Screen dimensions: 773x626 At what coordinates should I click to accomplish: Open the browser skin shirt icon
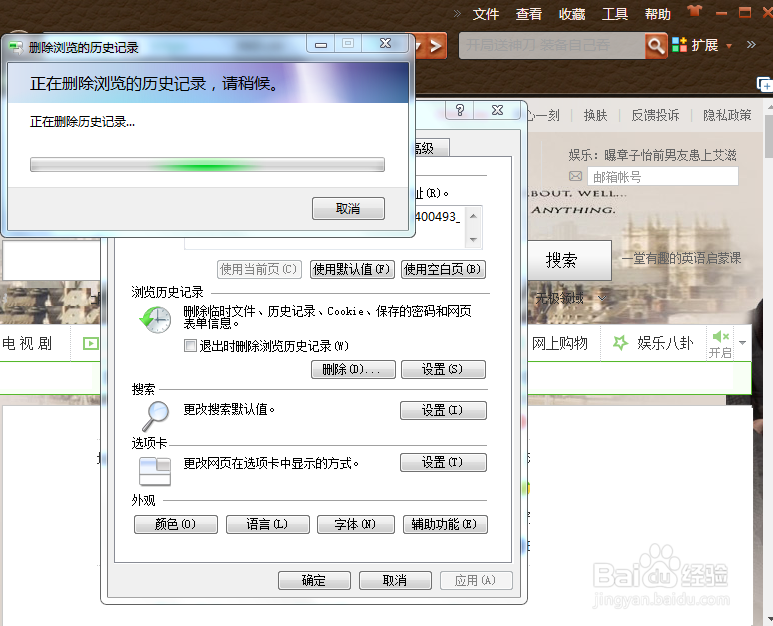[695, 11]
